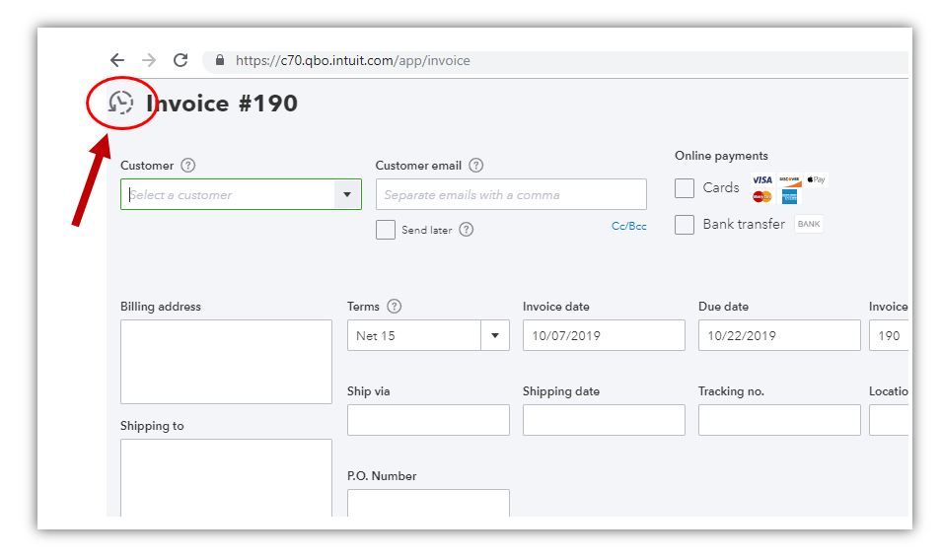Click the Customer email help icon

[x=476, y=166]
